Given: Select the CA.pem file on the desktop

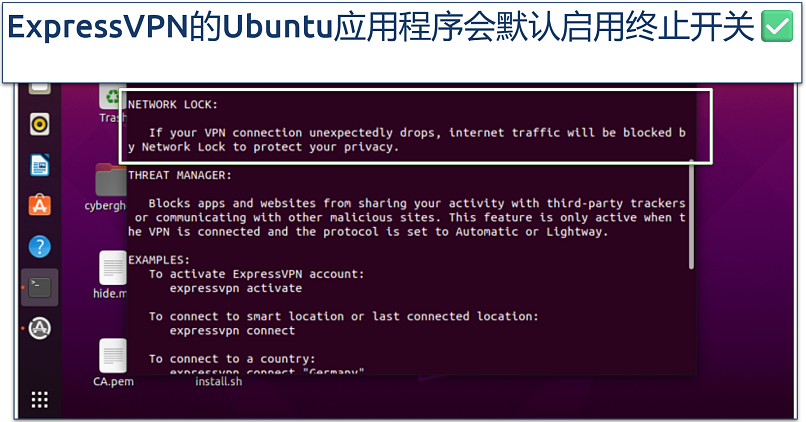Looking at the screenshot, I should pos(112,357).
